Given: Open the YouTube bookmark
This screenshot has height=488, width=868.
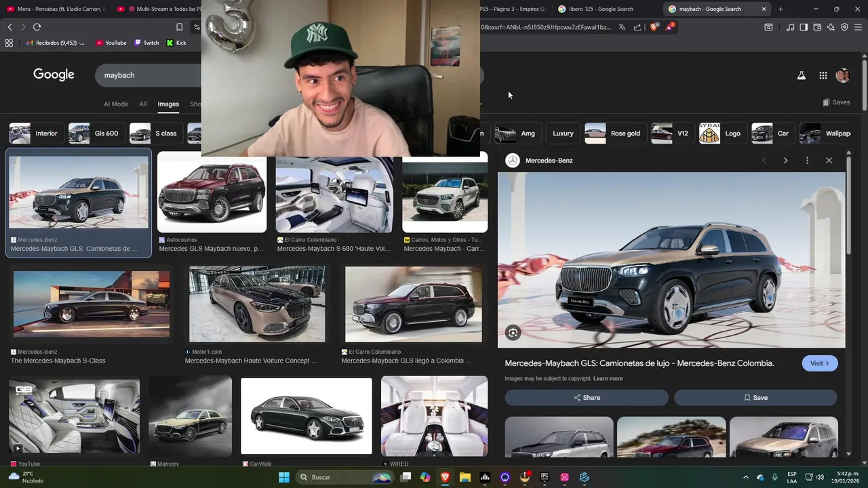Looking at the screenshot, I should (x=111, y=43).
